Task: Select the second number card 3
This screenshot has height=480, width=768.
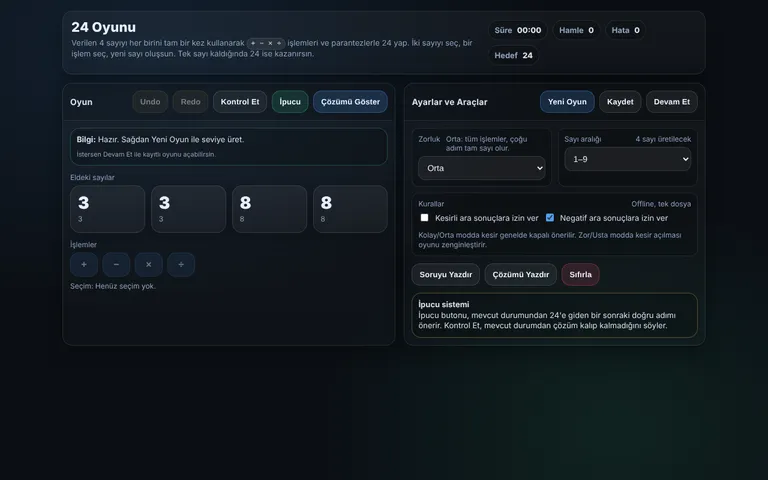Action: (x=189, y=209)
